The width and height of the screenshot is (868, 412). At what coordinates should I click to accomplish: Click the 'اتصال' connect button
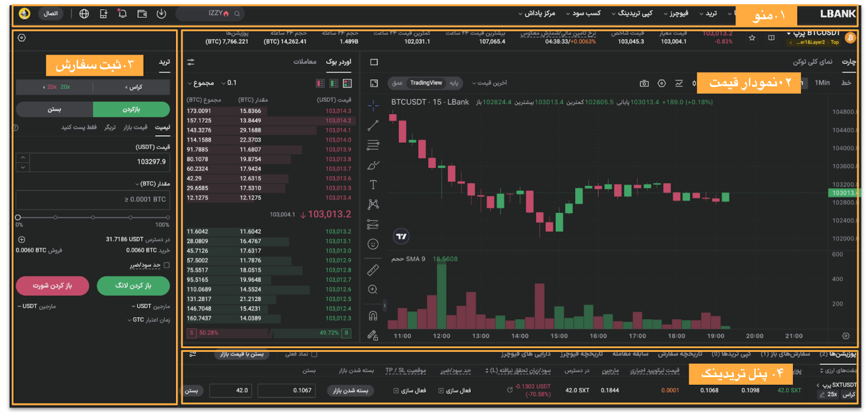(51, 14)
